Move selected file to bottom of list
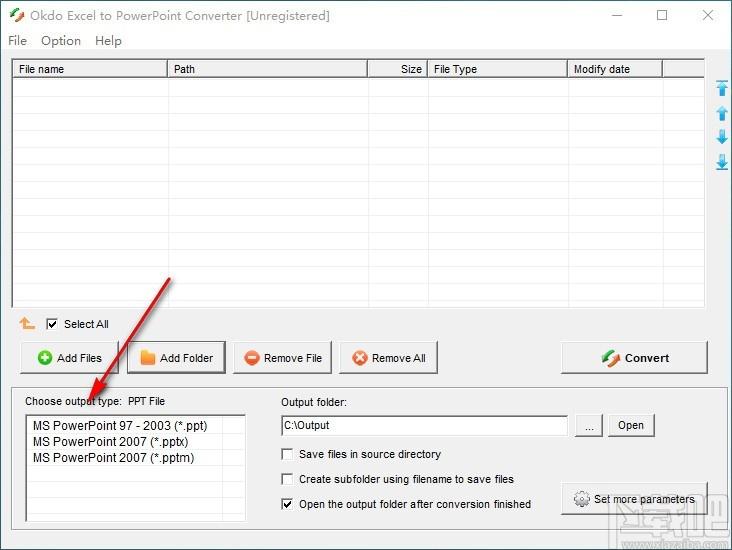The height and width of the screenshot is (550, 732). pyautogui.click(x=722, y=162)
